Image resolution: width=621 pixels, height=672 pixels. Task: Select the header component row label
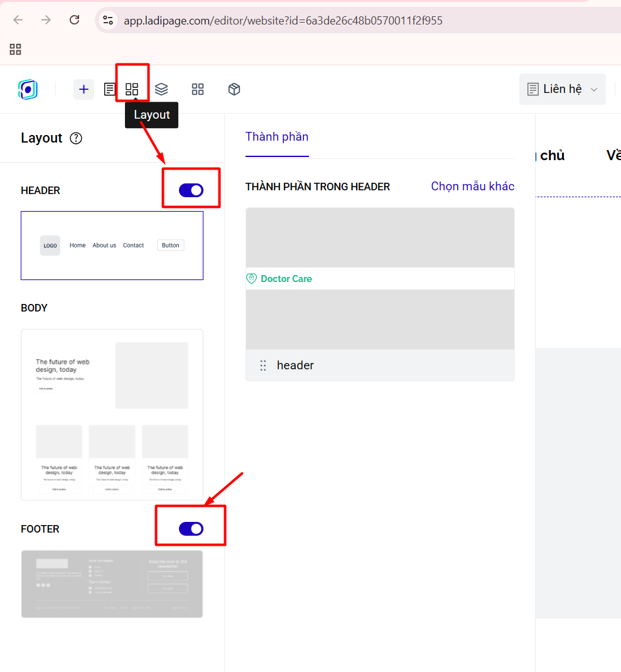pos(295,366)
